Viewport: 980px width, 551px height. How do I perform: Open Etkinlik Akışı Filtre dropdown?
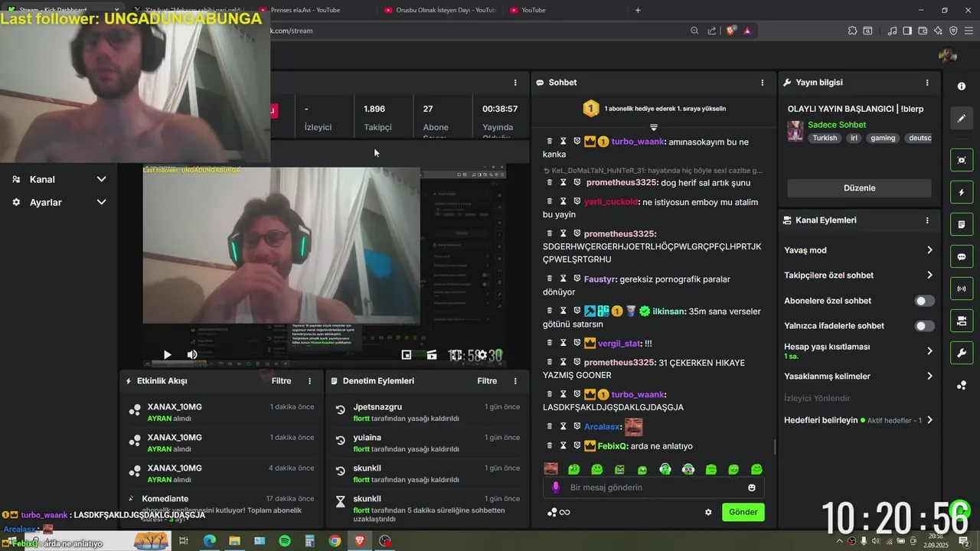coord(281,381)
